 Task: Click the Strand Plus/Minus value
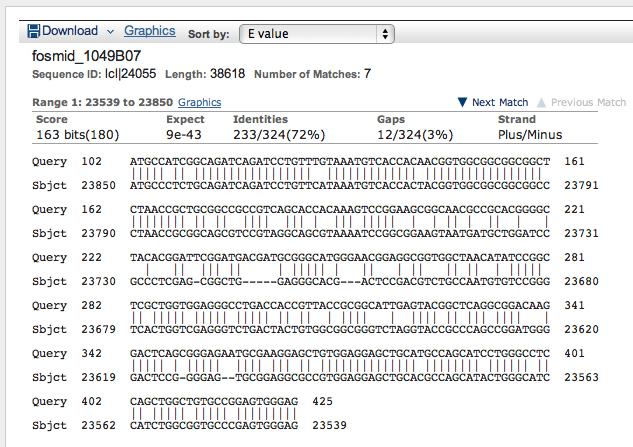tap(530, 134)
